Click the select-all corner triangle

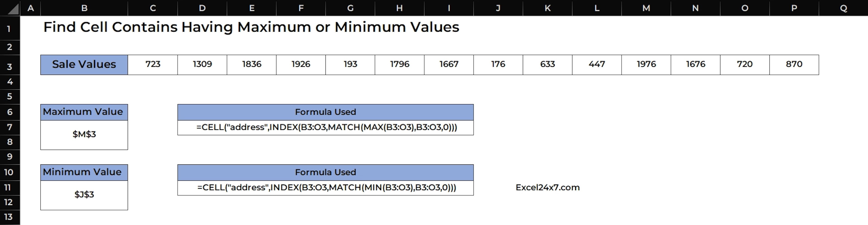coord(13,9)
